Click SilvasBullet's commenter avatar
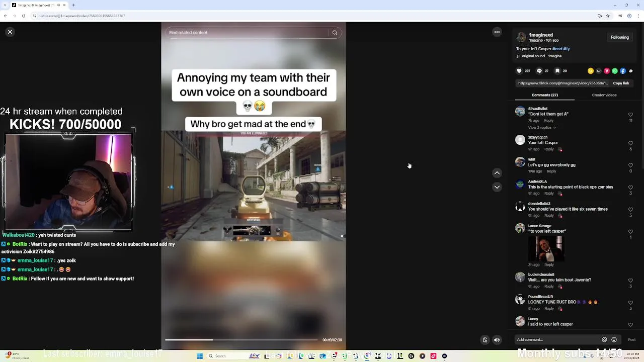Screen dimensions: 644x362 click(520, 112)
